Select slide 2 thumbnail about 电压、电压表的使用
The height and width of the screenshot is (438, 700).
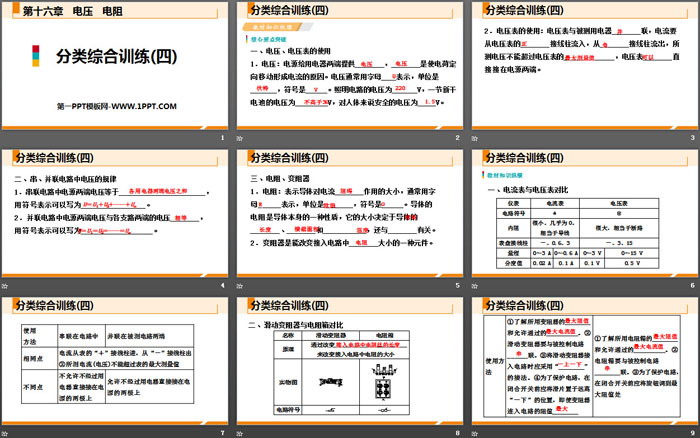click(x=350, y=65)
